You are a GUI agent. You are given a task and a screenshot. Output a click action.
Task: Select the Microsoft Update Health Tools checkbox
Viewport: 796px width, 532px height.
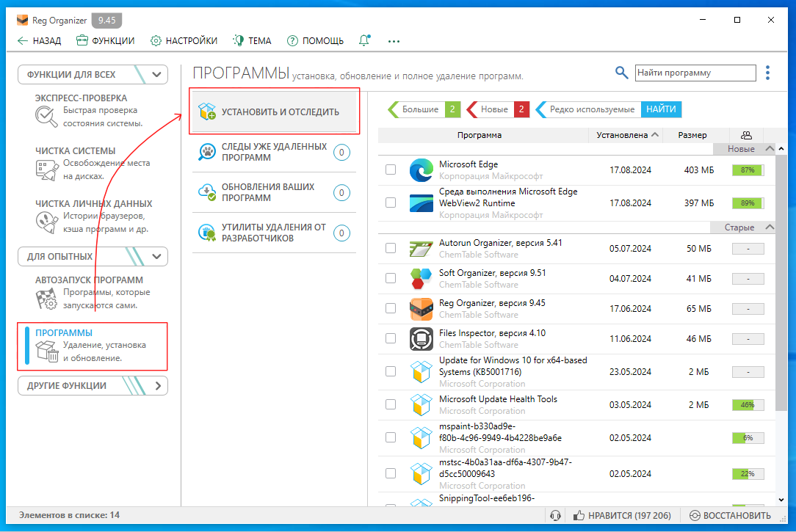click(391, 405)
